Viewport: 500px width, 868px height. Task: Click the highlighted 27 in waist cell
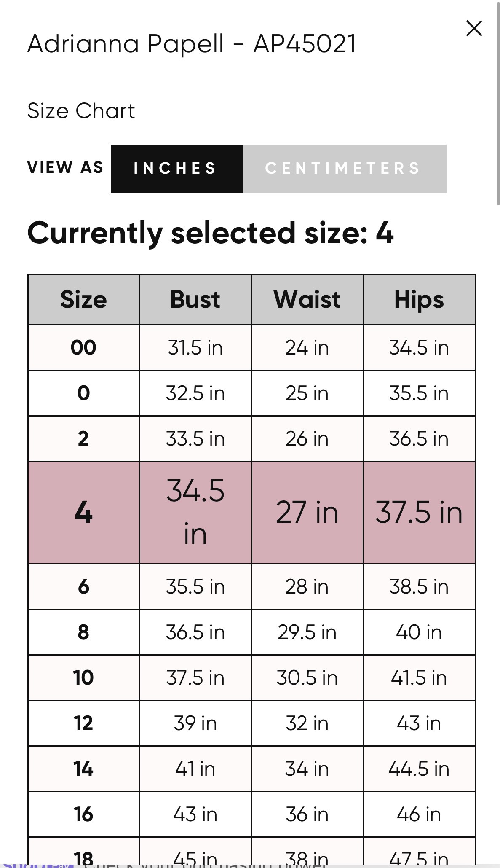click(x=307, y=513)
